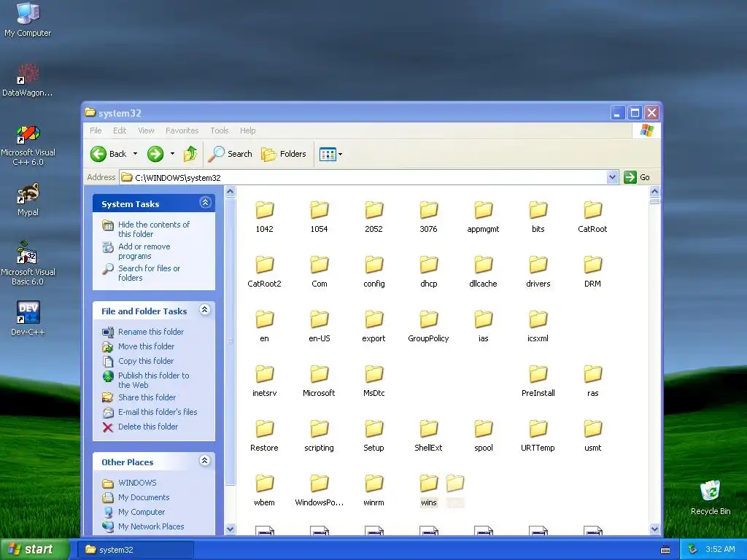The height and width of the screenshot is (560, 747).
Task: Go to My Documents in Other Places
Action: click(144, 497)
